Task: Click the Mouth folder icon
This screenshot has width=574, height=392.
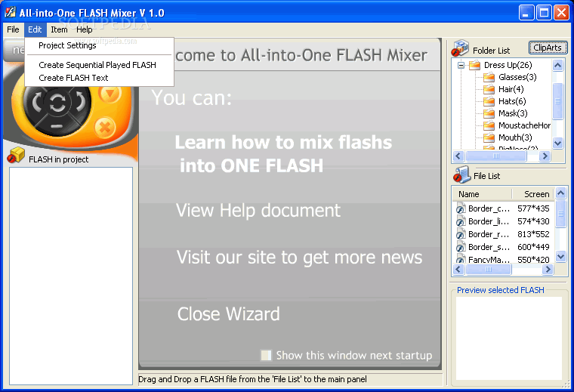Action: (x=489, y=137)
